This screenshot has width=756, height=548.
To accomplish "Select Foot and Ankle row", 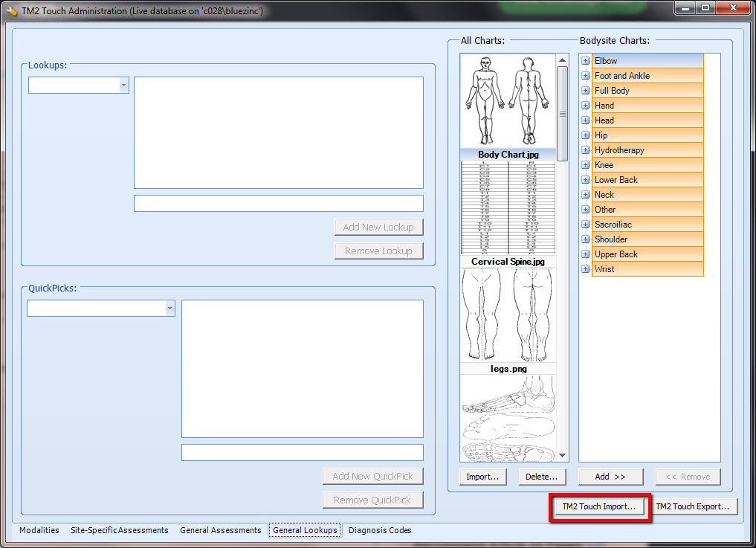I will coord(647,76).
